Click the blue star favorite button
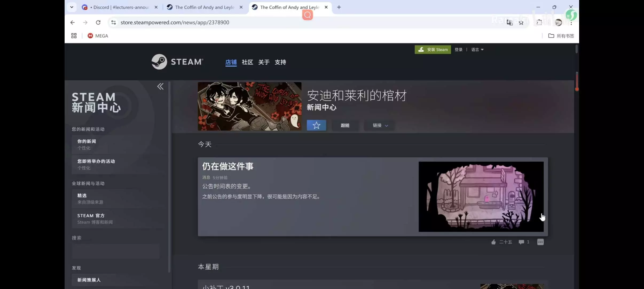This screenshot has height=289, width=644. pyautogui.click(x=316, y=125)
